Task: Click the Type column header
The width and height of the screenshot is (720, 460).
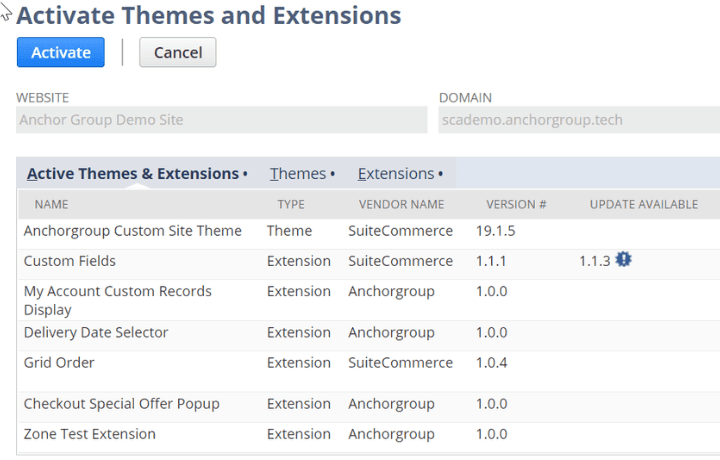Action: [x=291, y=205]
